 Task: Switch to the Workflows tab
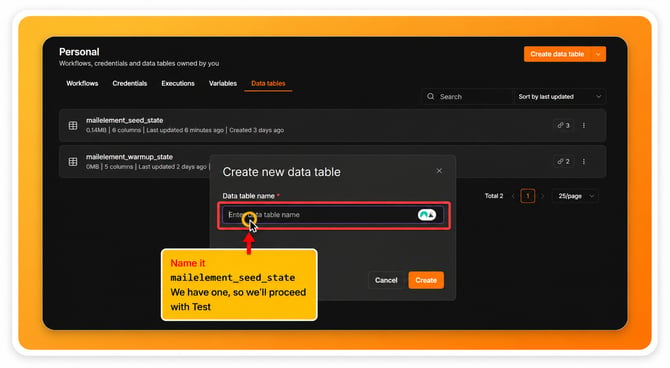coord(82,83)
